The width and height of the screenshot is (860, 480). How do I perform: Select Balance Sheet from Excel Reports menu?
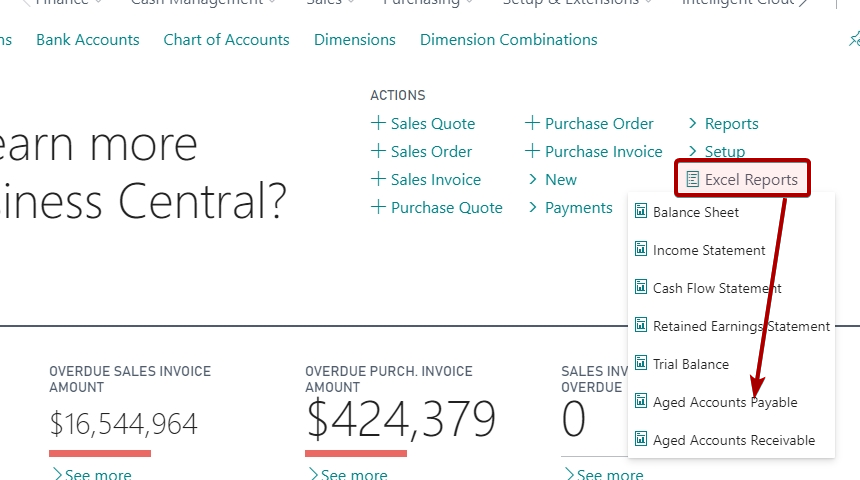click(x=695, y=212)
